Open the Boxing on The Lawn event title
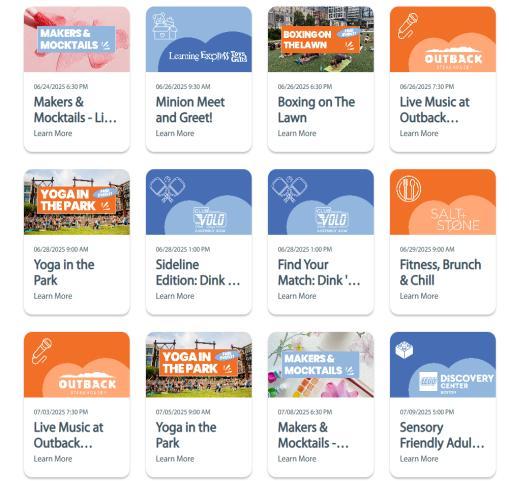The height and width of the screenshot is (481, 509). (316, 110)
